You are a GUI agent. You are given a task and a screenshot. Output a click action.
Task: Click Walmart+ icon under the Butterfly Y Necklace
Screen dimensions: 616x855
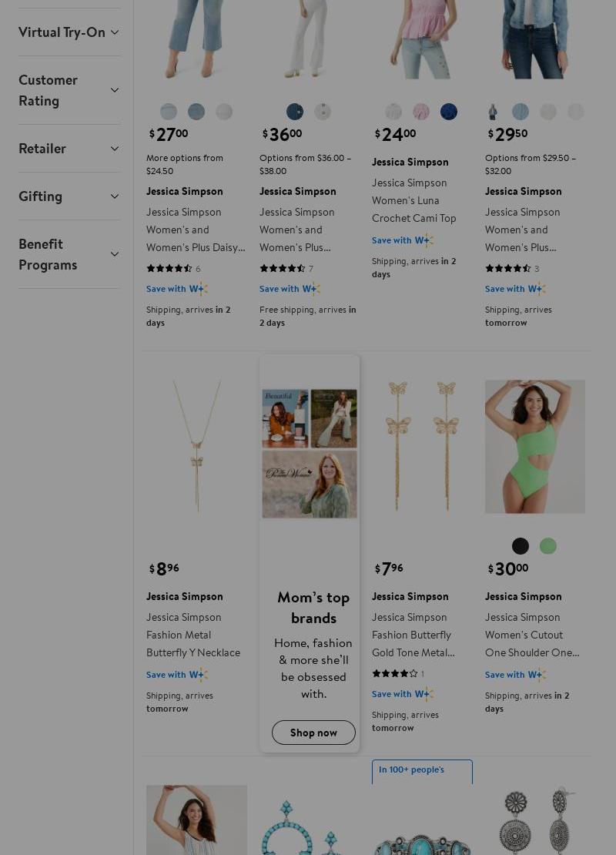[x=198, y=675]
